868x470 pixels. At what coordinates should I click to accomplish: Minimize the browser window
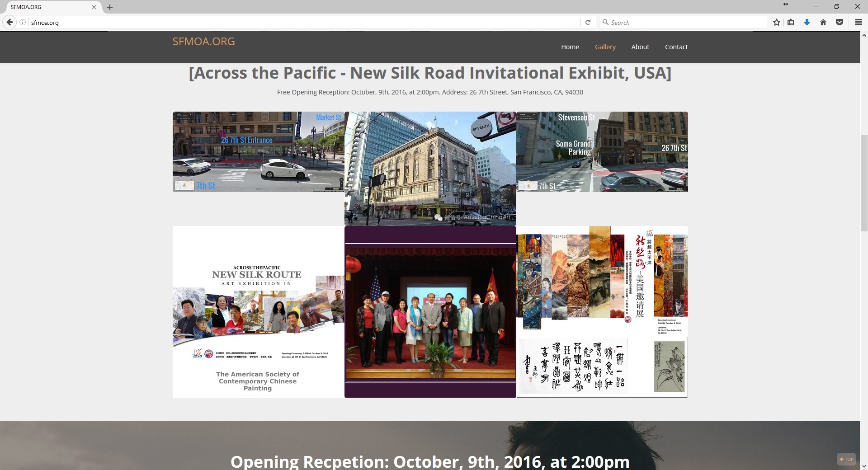tap(816, 6)
